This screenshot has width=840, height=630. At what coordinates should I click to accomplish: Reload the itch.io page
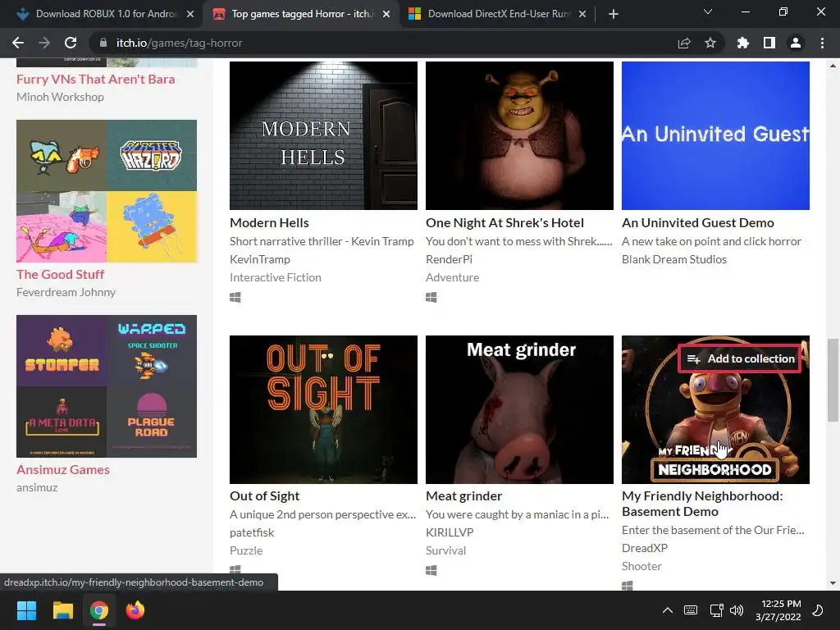pos(71,43)
